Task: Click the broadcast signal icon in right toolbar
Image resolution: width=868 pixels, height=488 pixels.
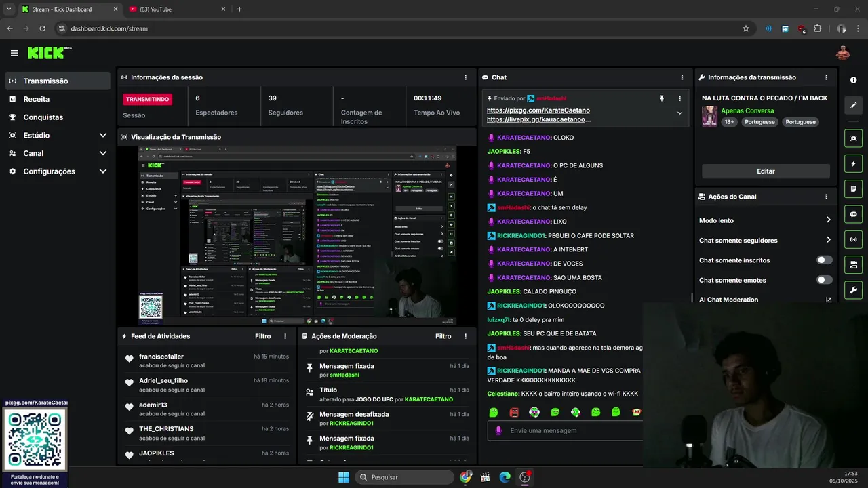Action: tap(853, 239)
